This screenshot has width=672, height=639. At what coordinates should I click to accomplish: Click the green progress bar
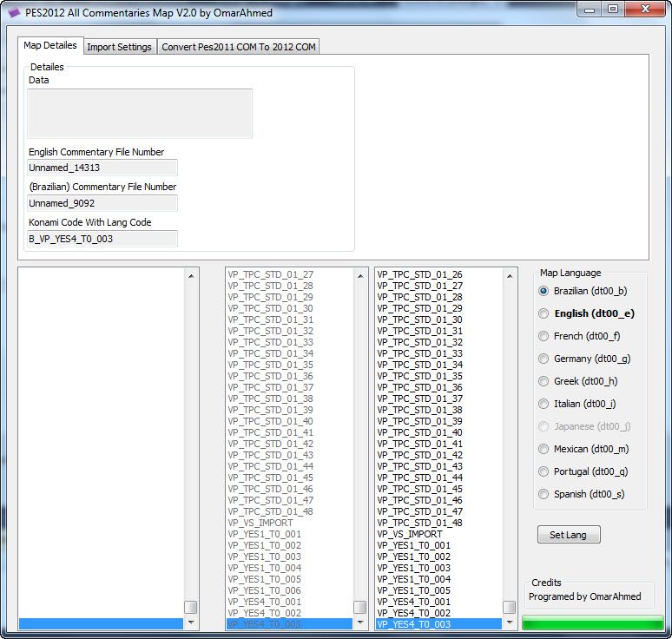(593, 623)
